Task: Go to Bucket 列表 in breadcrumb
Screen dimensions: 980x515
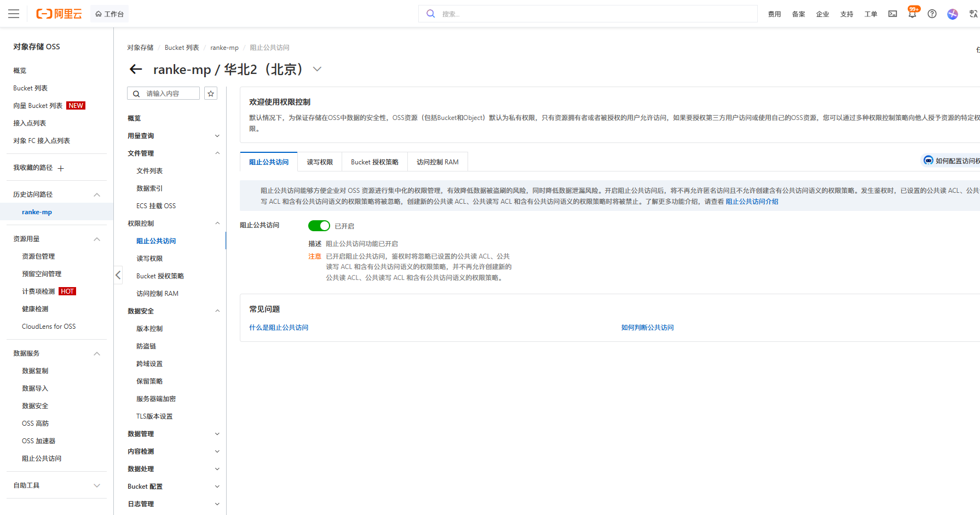Action: [182, 48]
